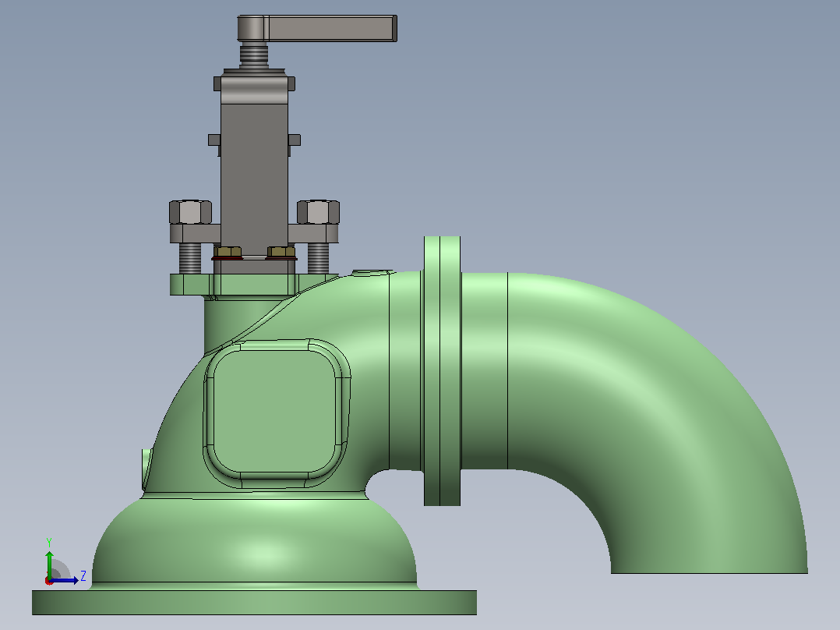Image resolution: width=840 pixels, height=630 pixels.
Task: Select the gray lever handle on top
Action: (317, 28)
